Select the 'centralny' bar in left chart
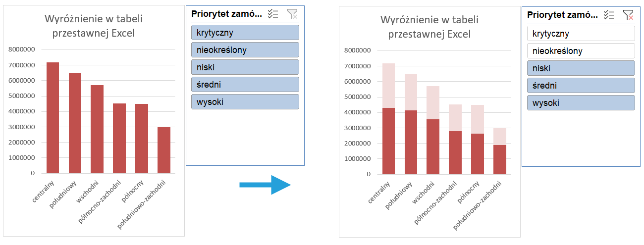Screen dimensions: 644x245 click(53, 119)
